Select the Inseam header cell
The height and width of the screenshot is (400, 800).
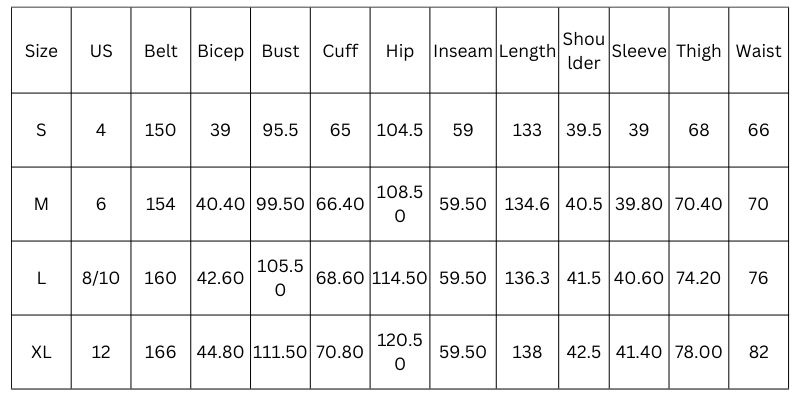(463, 51)
